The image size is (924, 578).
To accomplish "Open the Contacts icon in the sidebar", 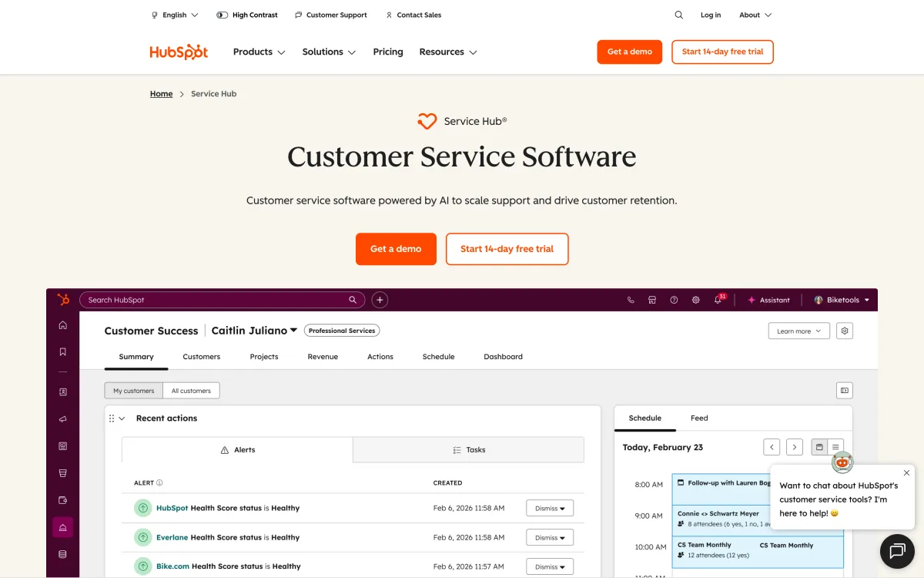I will (x=63, y=391).
